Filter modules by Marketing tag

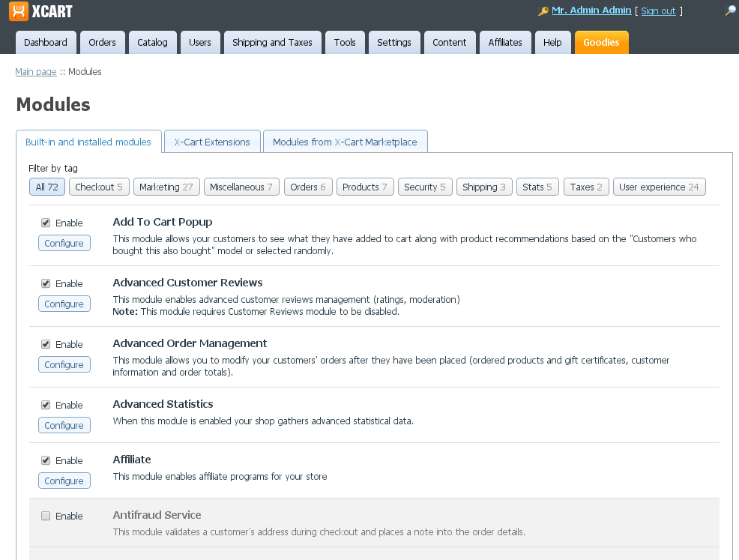pos(166,187)
